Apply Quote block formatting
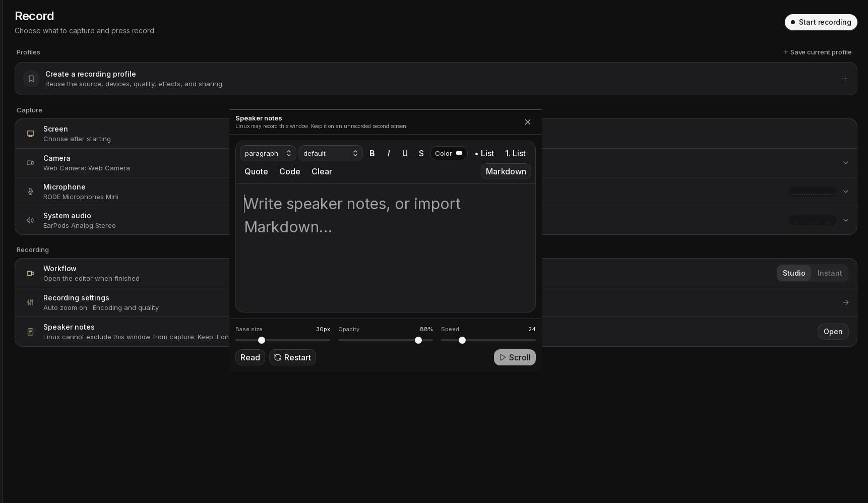Image resolution: width=868 pixels, height=503 pixels. (x=256, y=171)
